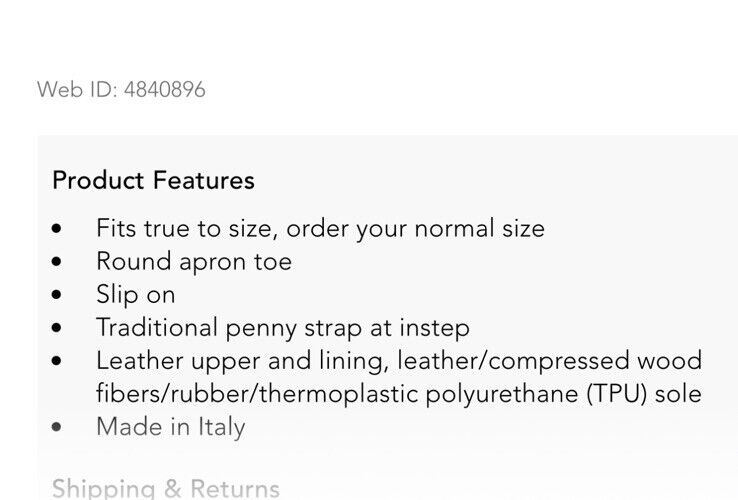Click 'Traditional penny strap at instep' line

point(283,328)
